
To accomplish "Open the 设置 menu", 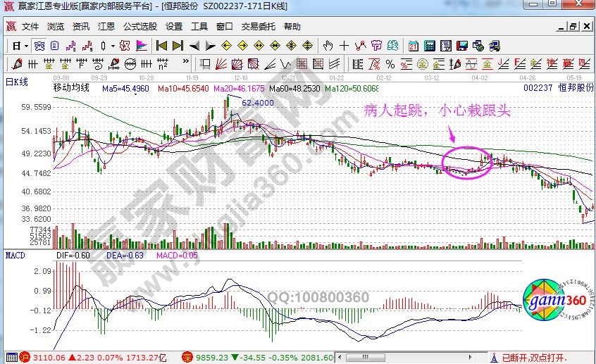I will (174, 27).
